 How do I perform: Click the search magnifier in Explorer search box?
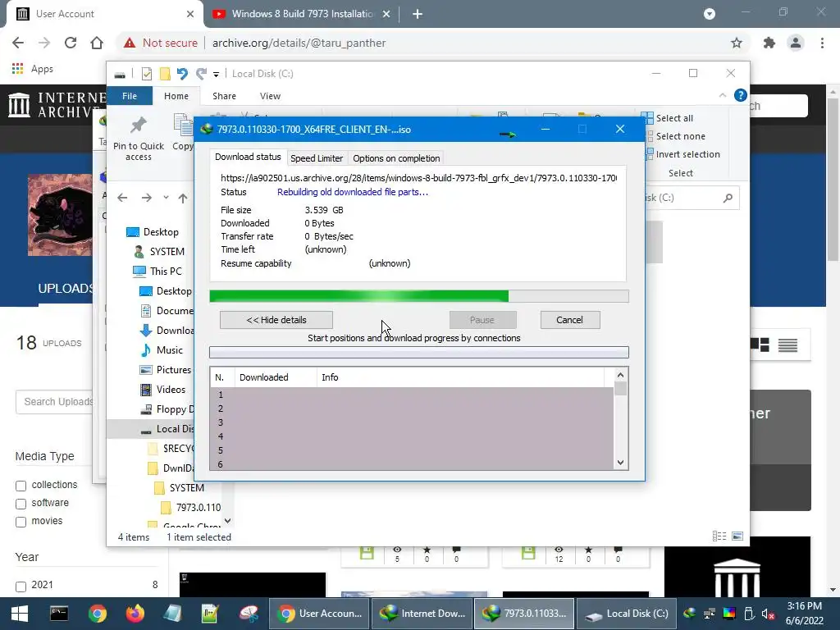[728, 199]
